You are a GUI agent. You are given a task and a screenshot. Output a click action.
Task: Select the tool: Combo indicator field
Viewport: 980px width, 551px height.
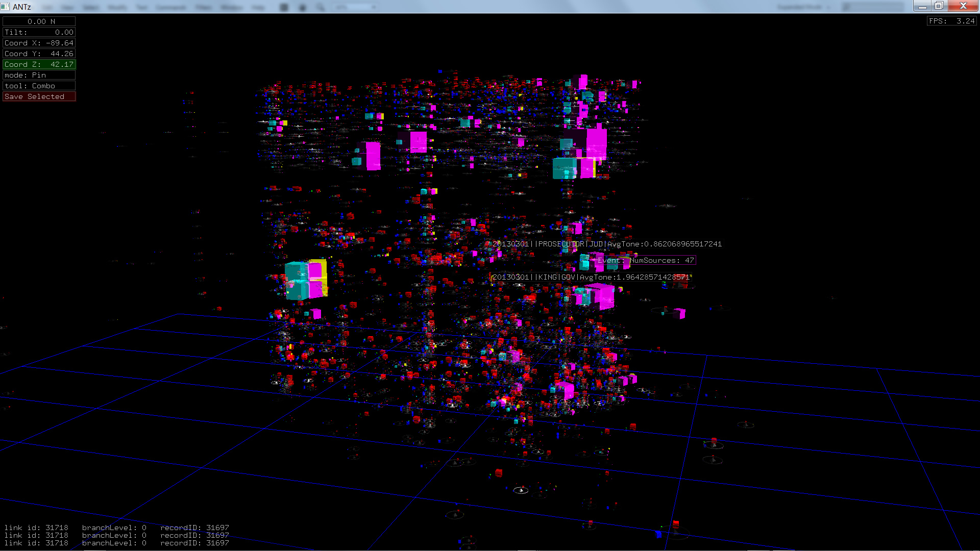pos(39,86)
